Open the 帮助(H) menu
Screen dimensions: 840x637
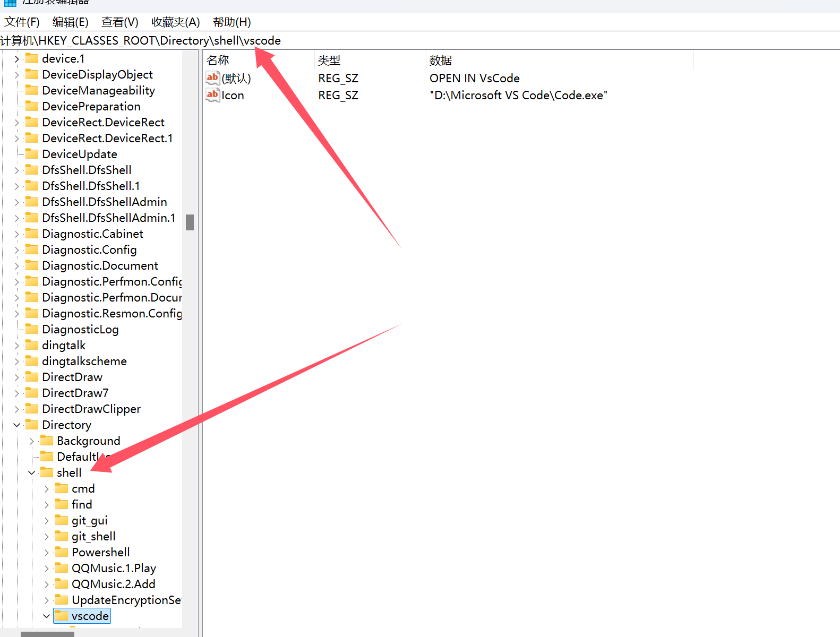(232, 22)
